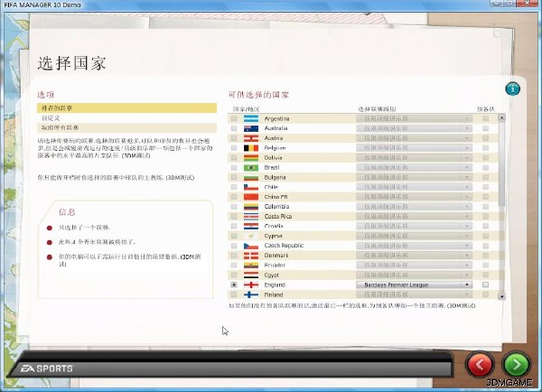Screen dimensions: 542x392
Task: Click the Costa Rica flag icon
Action: pos(251,217)
